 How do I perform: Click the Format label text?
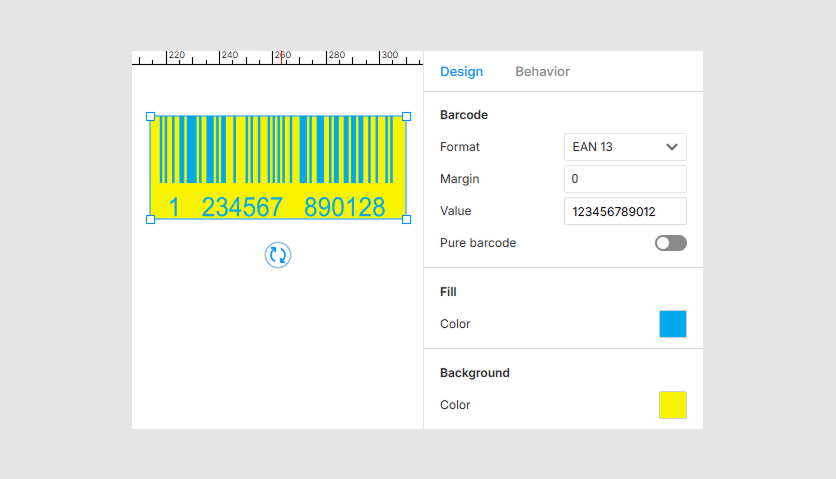[460, 147]
